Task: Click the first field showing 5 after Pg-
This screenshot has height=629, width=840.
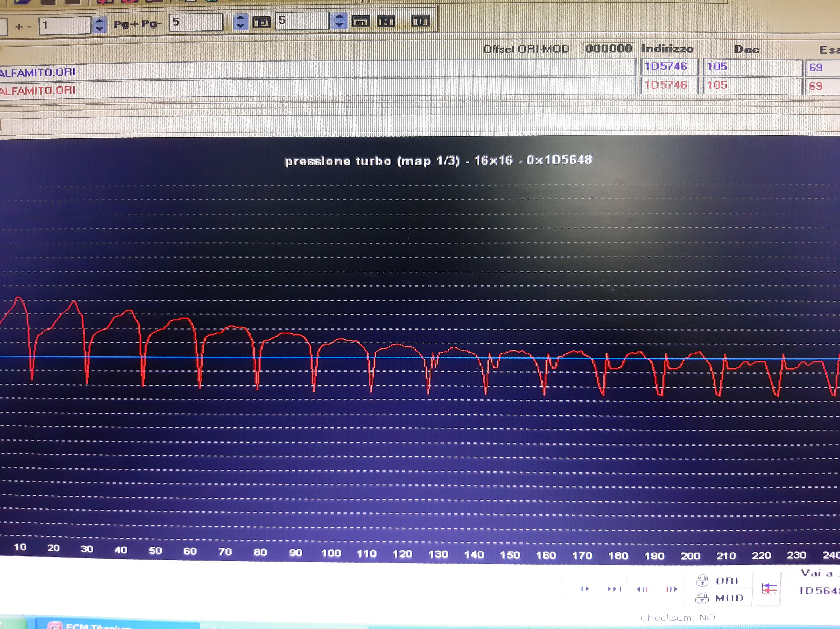Action: 196,22
